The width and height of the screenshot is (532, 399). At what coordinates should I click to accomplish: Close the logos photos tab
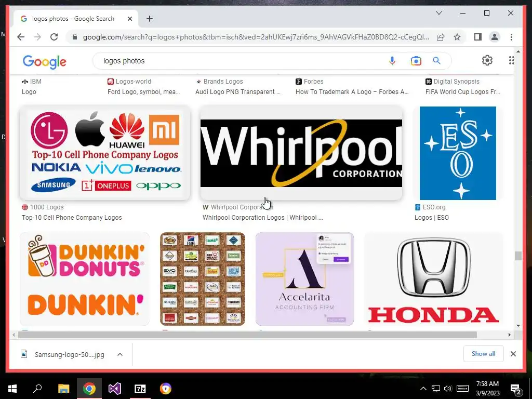pyautogui.click(x=129, y=19)
